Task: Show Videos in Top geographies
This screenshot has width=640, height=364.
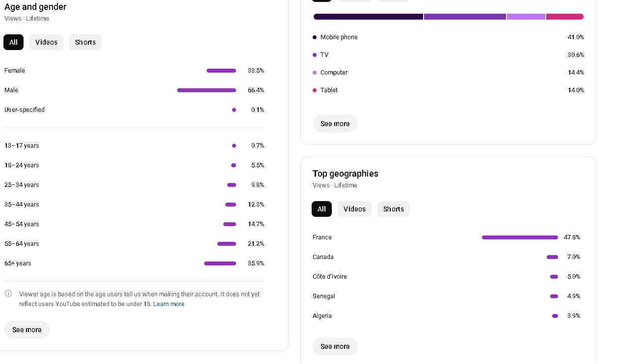Action: coord(354,209)
